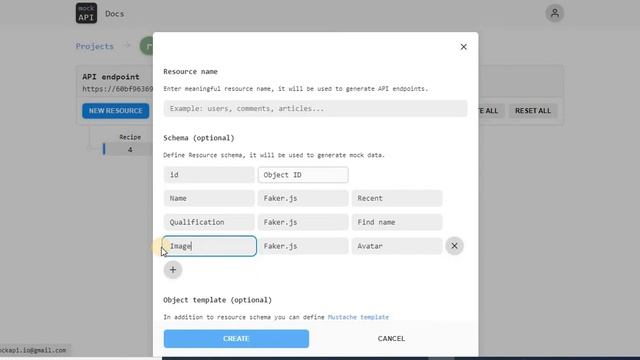Focus the Resource name input field
This screenshot has height=360, width=640.
click(315, 109)
